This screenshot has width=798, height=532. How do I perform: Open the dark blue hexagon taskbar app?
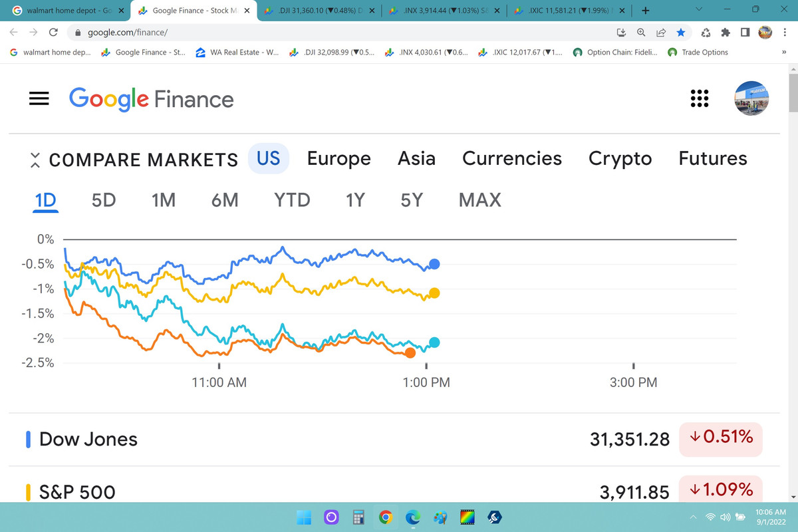(x=494, y=517)
